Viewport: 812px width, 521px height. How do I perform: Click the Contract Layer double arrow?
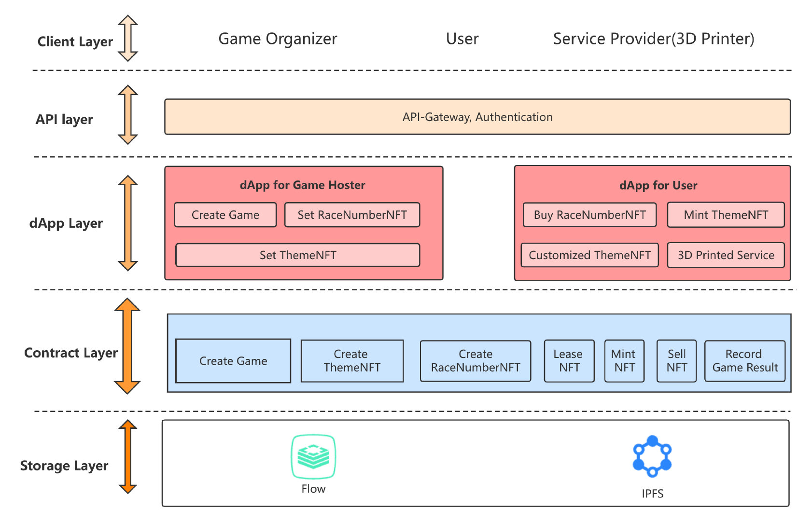coord(127,346)
